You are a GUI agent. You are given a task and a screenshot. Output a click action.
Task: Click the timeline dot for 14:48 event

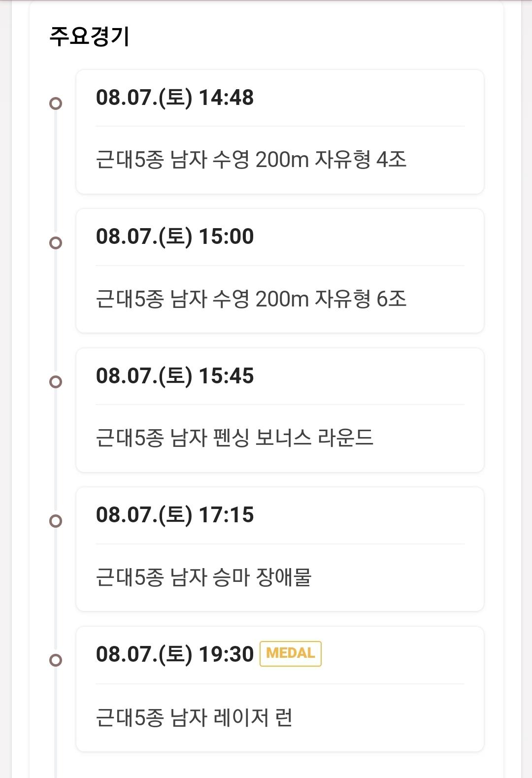point(56,103)
